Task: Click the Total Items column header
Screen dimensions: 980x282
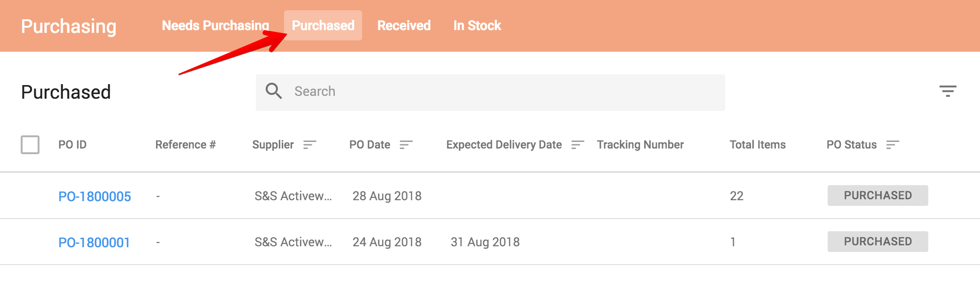Action: point(757,145)
